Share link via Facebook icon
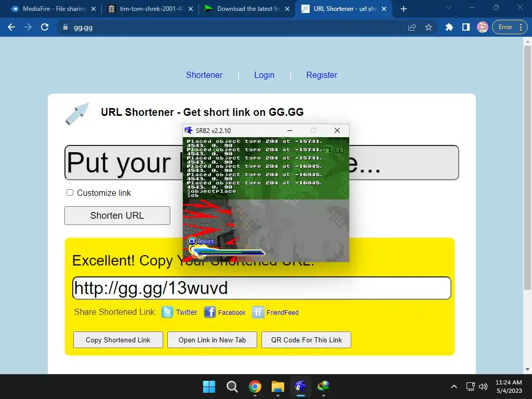Image resolution: width=532 pixels, height=399 pixels. (x=210, y=312)
